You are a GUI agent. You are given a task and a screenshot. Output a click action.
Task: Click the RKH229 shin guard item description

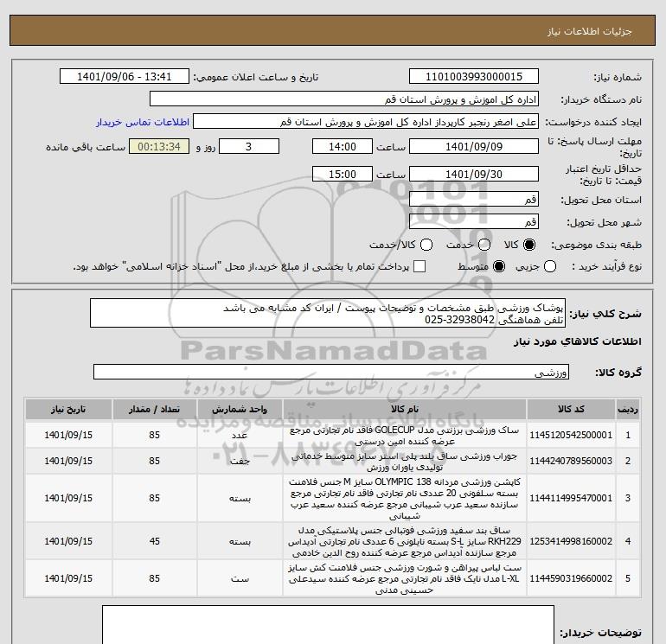coord(405,542)
